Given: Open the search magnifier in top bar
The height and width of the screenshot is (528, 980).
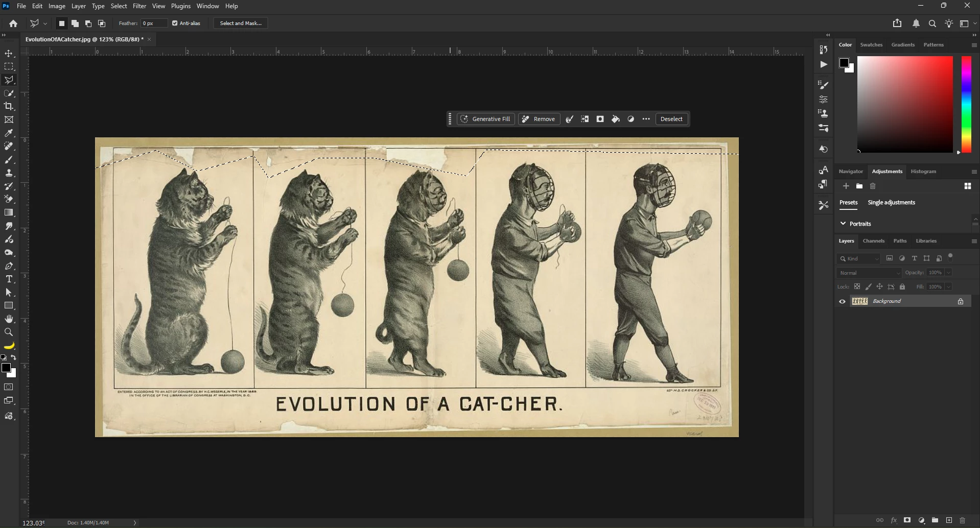Looking at the screenshot, I should tap(932, 23).
